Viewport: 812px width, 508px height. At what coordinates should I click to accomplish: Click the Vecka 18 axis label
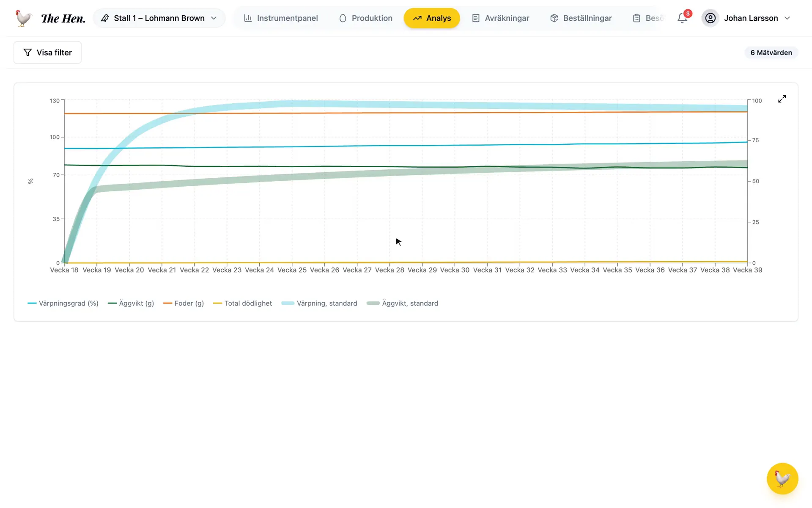tap(64, 270)
